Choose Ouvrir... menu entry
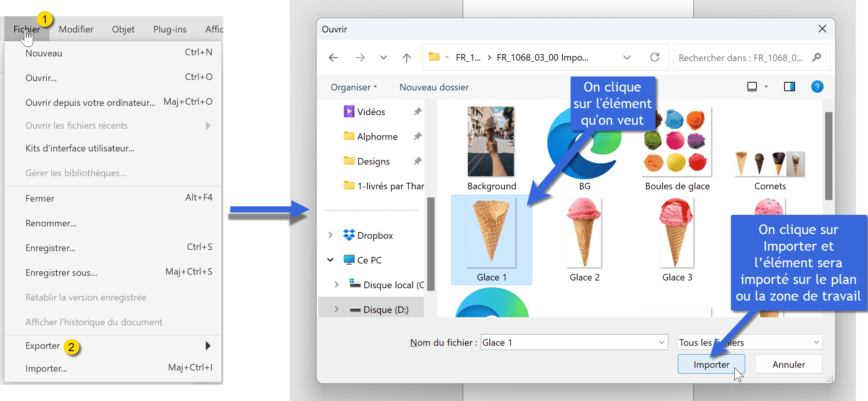The image size is (868, 401). point(113,78)
